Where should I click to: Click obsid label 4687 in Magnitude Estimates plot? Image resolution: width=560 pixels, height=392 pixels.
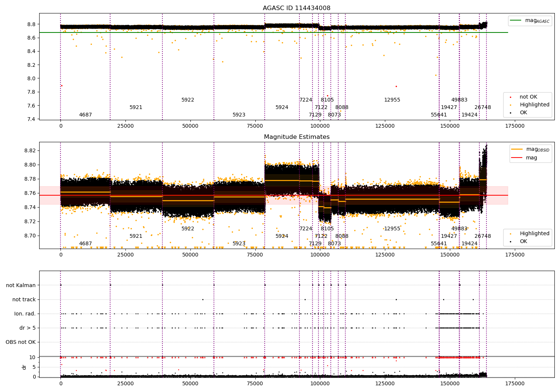tap(85, 244)
